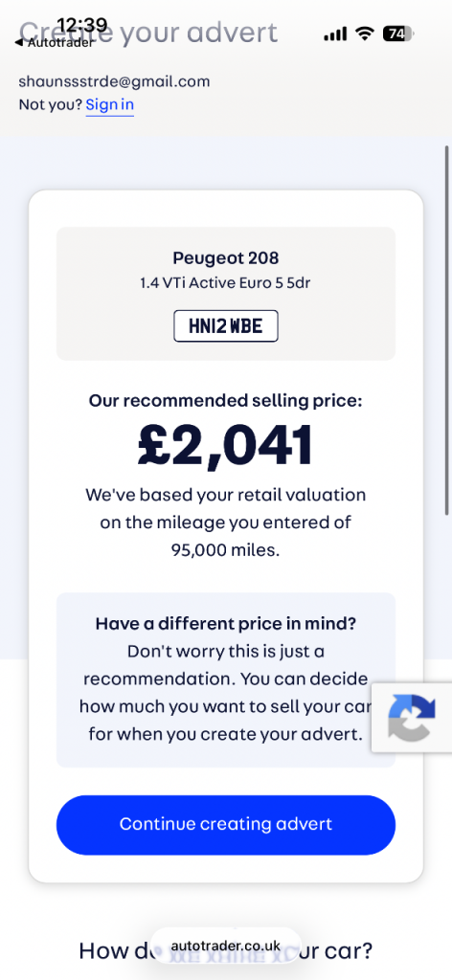Tap shaunssstrde@gmail.com email text
The image size is (452, 980).
[x=114, y=81]
